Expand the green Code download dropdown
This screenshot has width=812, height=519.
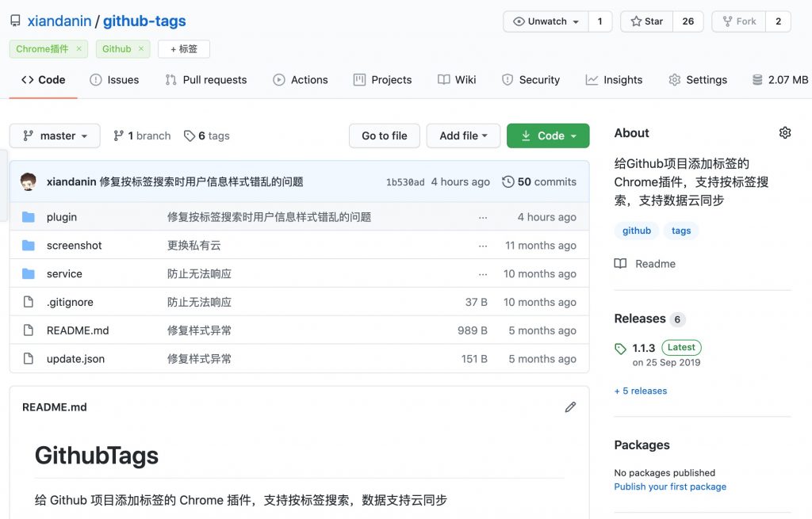(548, 135)
